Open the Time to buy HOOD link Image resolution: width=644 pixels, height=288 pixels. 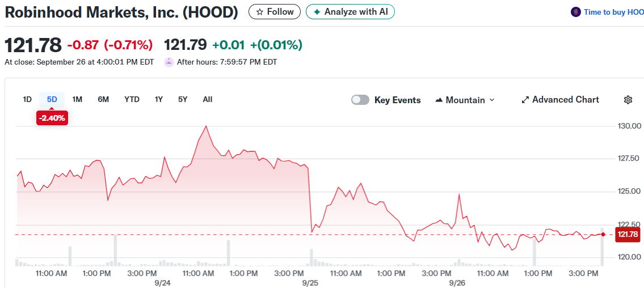point(608,12)
